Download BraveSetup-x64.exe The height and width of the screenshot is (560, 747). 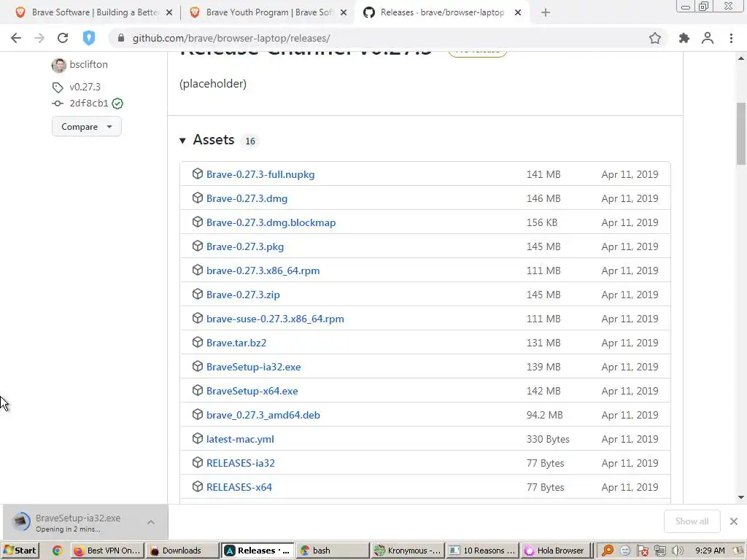coord(252,391)
